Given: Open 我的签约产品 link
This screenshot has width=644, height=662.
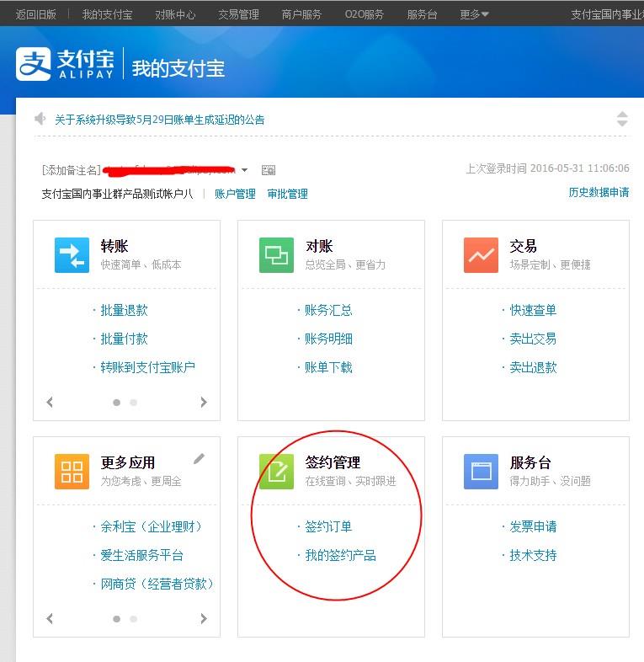Looking at the screenshot, I should click(340, 555).
